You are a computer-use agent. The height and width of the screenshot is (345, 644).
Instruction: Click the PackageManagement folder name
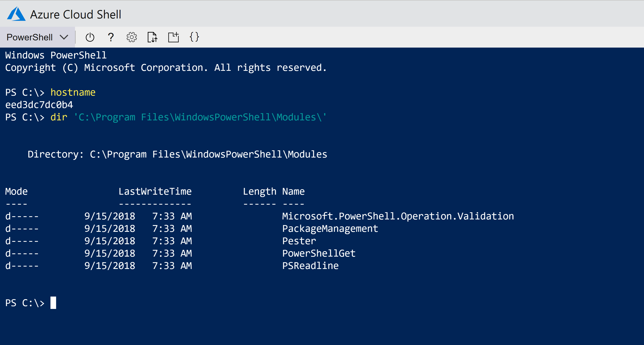point(330,228)
